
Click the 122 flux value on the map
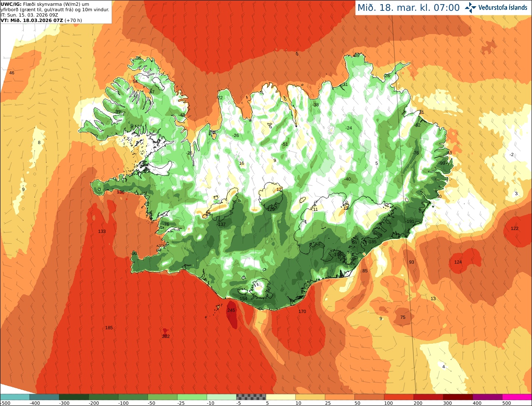515,228
